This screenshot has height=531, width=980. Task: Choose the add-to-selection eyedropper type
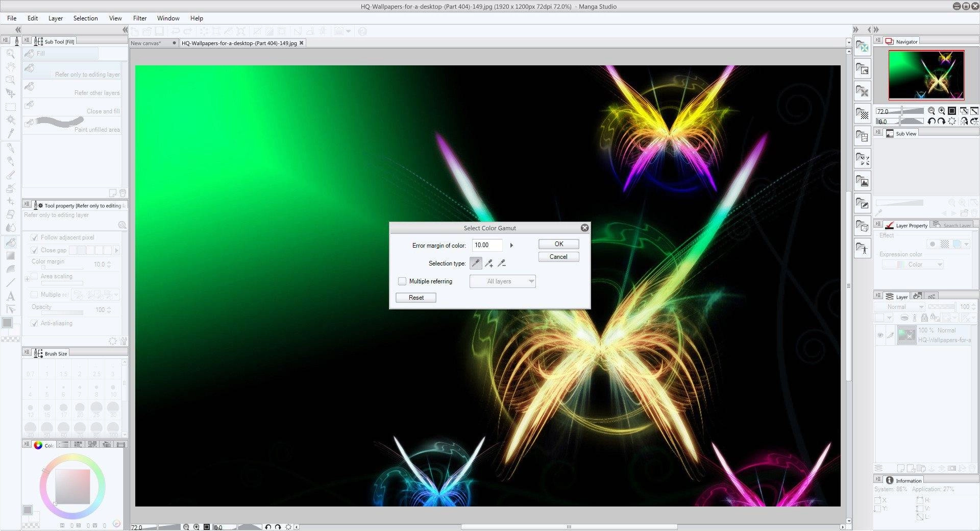[489, 263]
